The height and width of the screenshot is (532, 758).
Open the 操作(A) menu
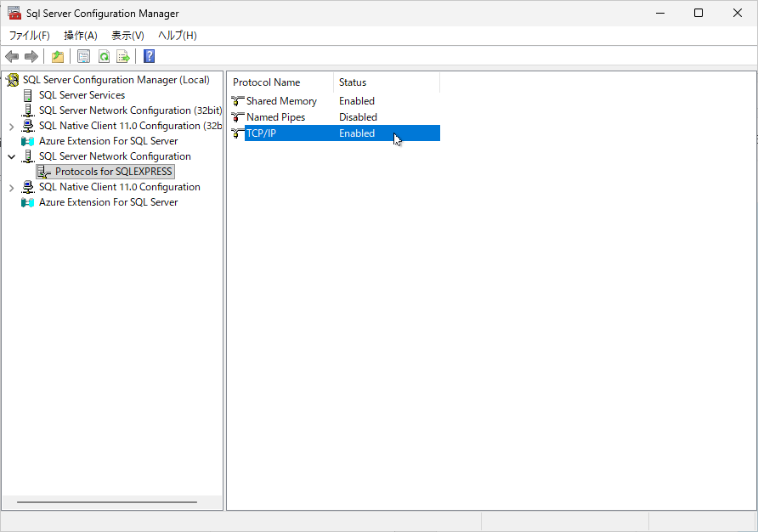pos(81,36)
